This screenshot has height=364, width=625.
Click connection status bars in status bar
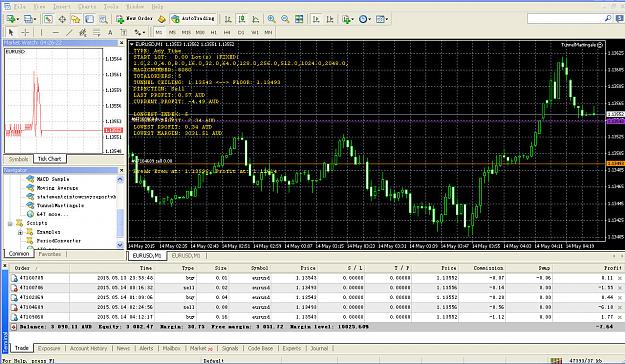pyautogui.click(x=556, y=360)
